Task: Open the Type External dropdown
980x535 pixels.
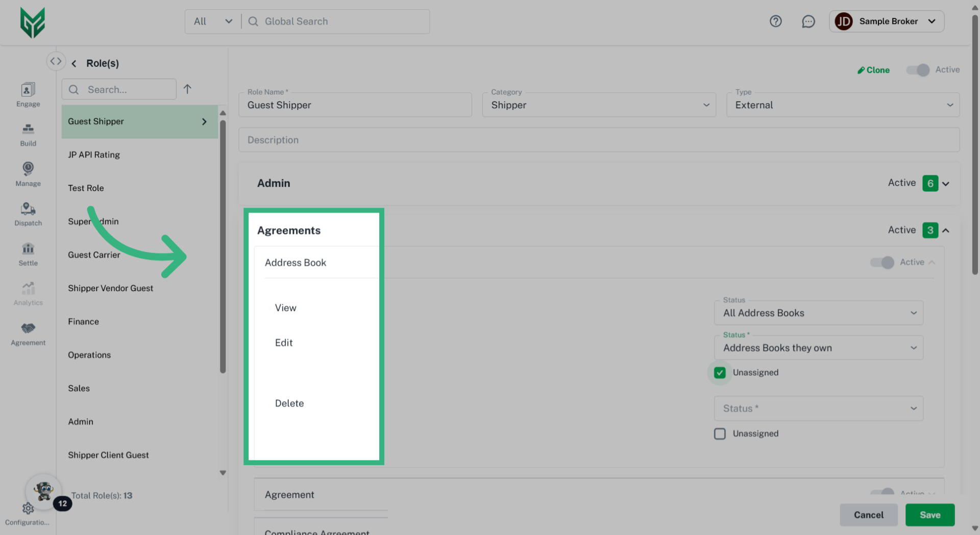Action: click(x=950, y=105)
